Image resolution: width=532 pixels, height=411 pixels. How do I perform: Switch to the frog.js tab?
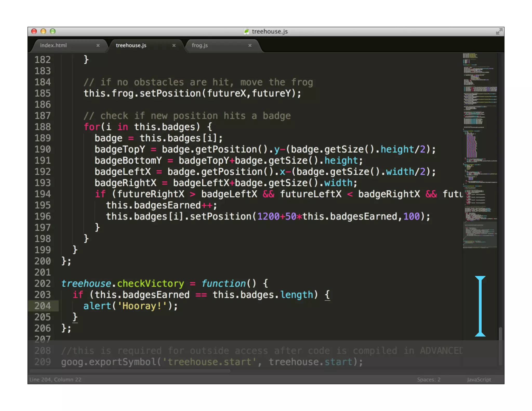point(200,45)
